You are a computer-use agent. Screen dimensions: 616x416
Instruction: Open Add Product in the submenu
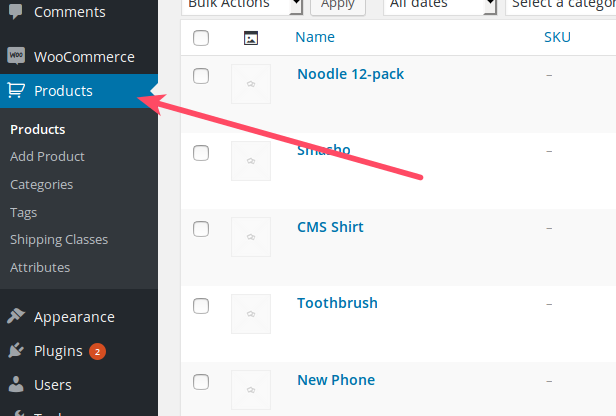[x=47, y=156]
